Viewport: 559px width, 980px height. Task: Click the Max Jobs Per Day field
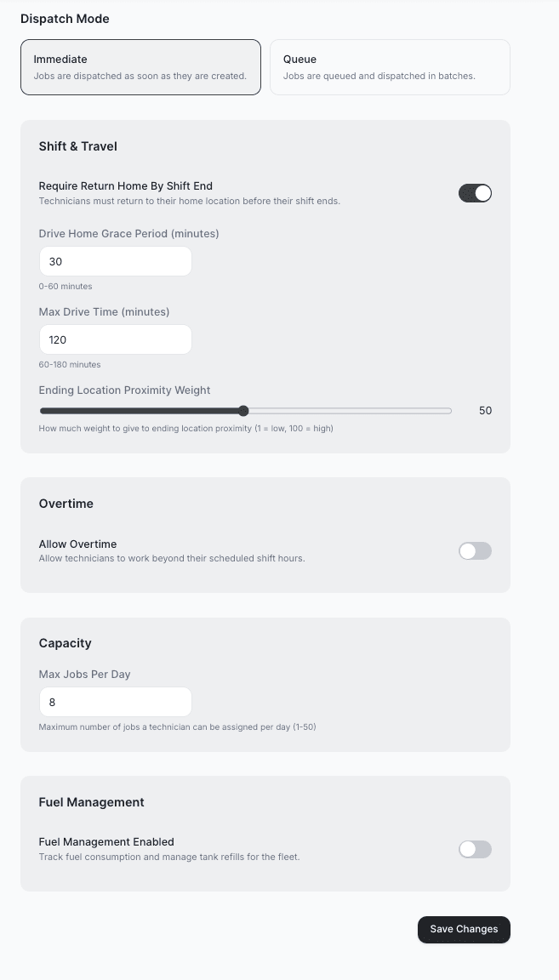coord(115,702)
